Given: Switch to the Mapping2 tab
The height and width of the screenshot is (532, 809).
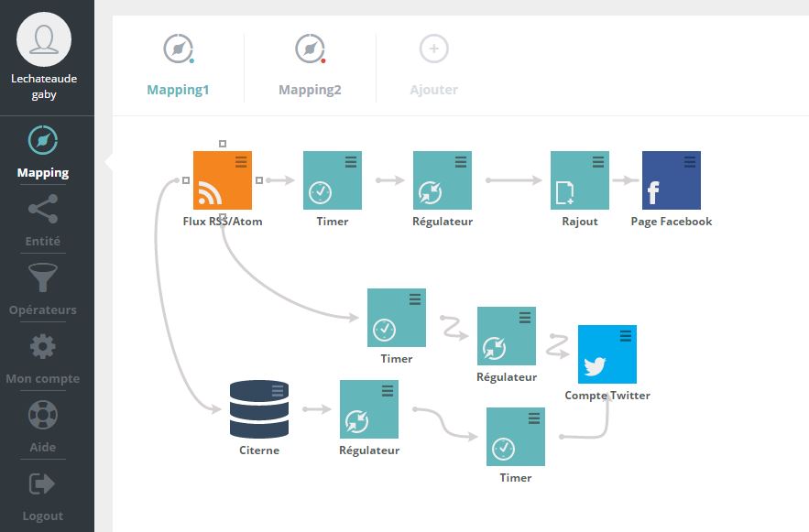Looking at the screenshot, I should click(x=310, y=65).
